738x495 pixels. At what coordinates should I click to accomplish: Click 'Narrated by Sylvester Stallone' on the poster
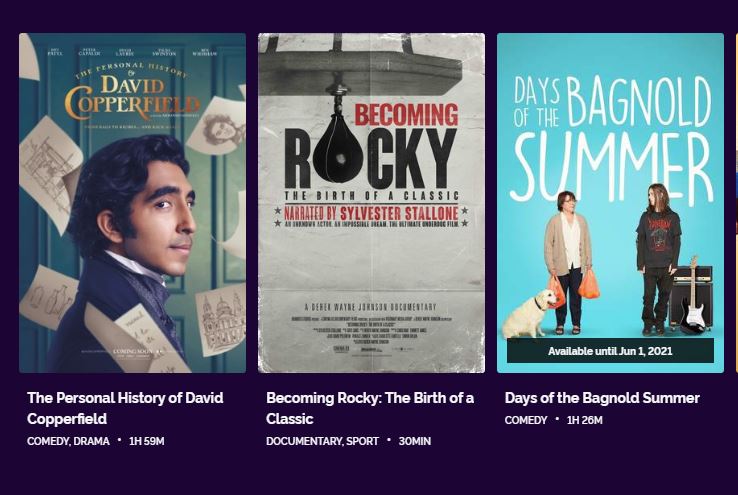click(371, 213)
